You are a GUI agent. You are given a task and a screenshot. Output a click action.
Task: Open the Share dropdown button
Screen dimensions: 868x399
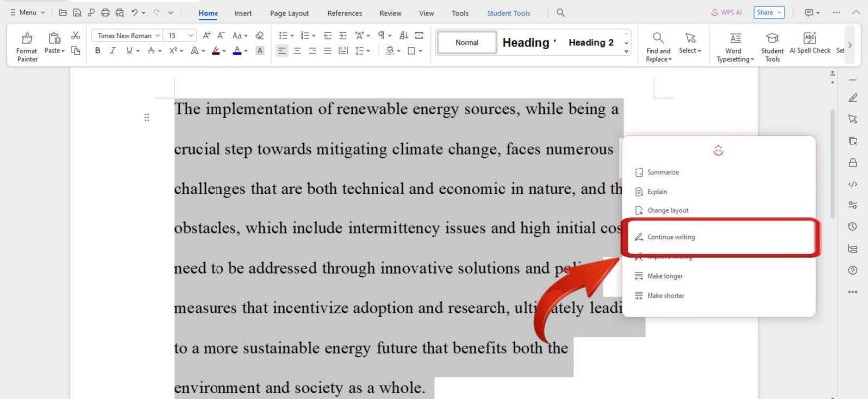(x=769, y=13)
